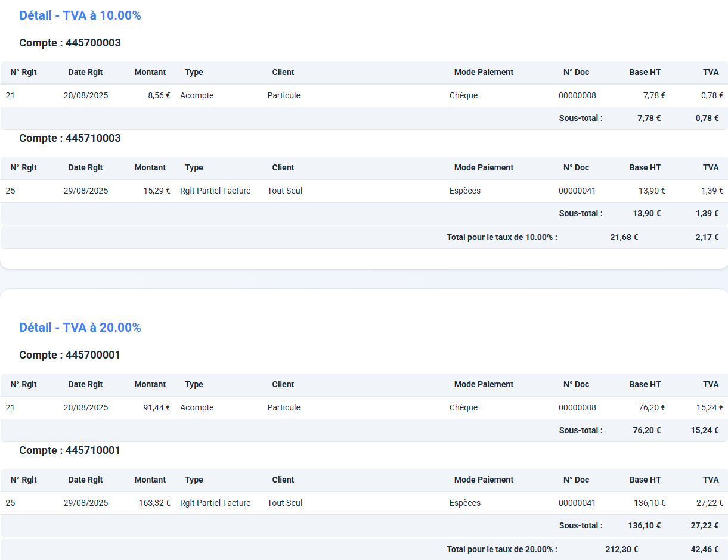The image size is (728, 560).
Task: Click "Total pour le taux de 20.00%" label
Action: click(501, 549)
